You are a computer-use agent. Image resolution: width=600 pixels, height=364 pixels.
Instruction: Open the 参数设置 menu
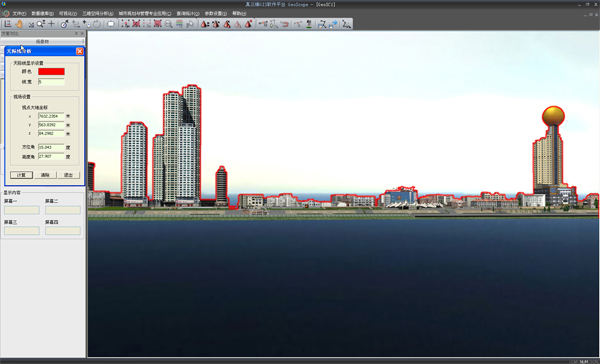tap(216, 13)
